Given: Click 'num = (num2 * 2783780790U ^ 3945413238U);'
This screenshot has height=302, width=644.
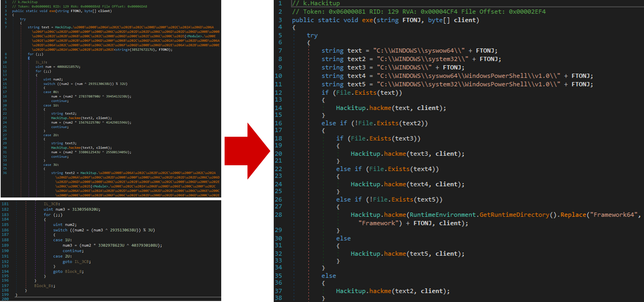Looking at the screenshot, I should click(x=91, y=96).
